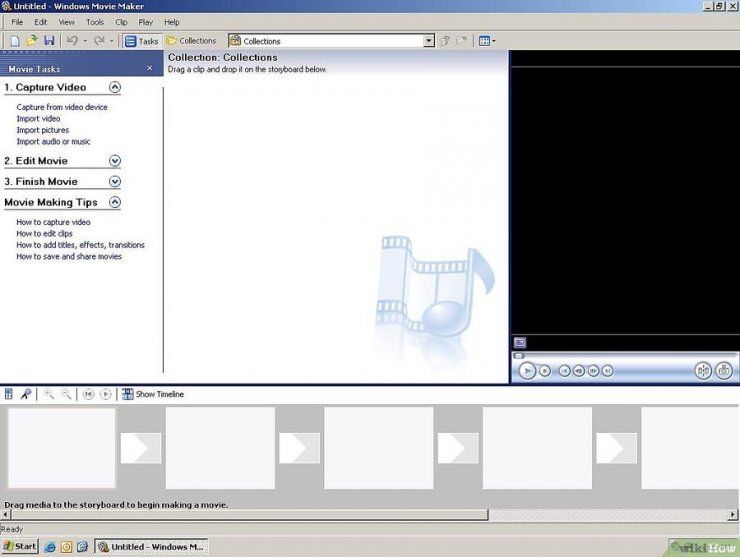Image resolution: width=740 pixels, height=557 pixels.
Task: Click the Outlook quick launch icon
Action: coord(66,547)
